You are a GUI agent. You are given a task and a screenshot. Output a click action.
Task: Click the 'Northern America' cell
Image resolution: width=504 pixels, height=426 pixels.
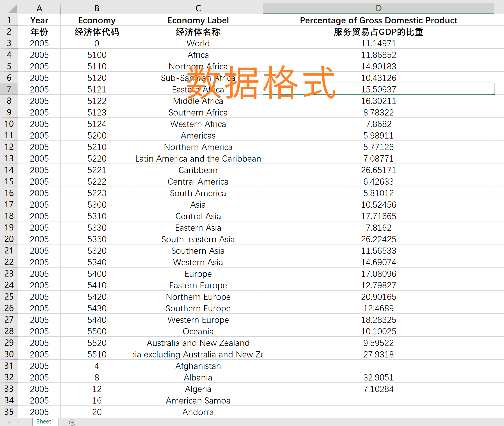[198, 147]
